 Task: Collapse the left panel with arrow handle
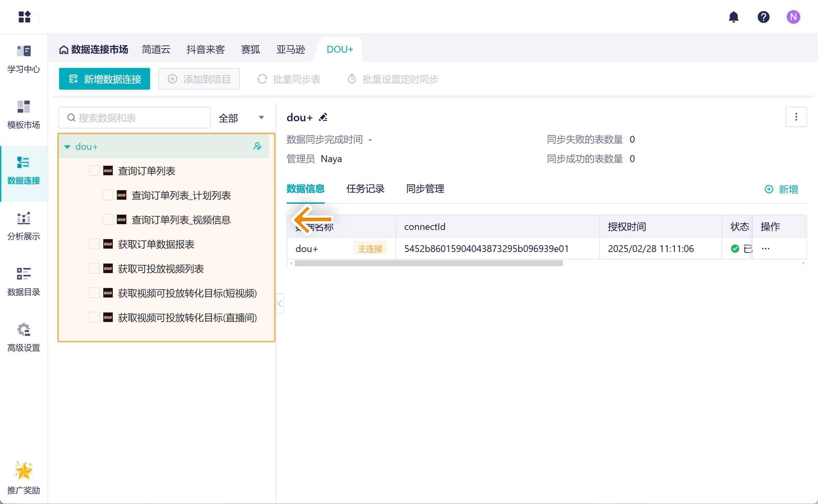280,304
